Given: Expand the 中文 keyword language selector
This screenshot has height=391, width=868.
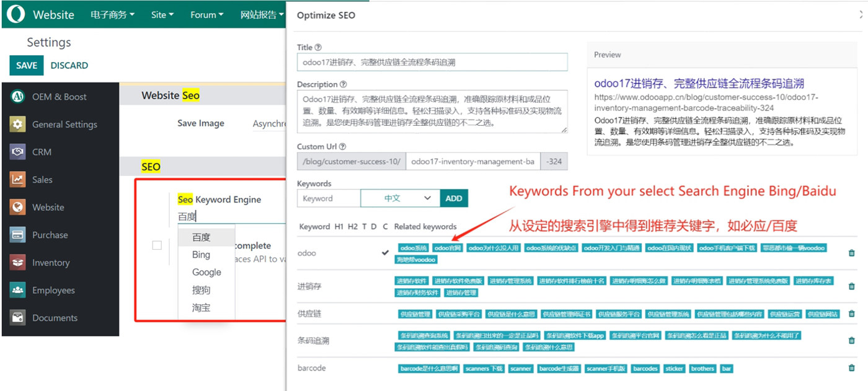Looking at the screenshot, I should (400, 198).
